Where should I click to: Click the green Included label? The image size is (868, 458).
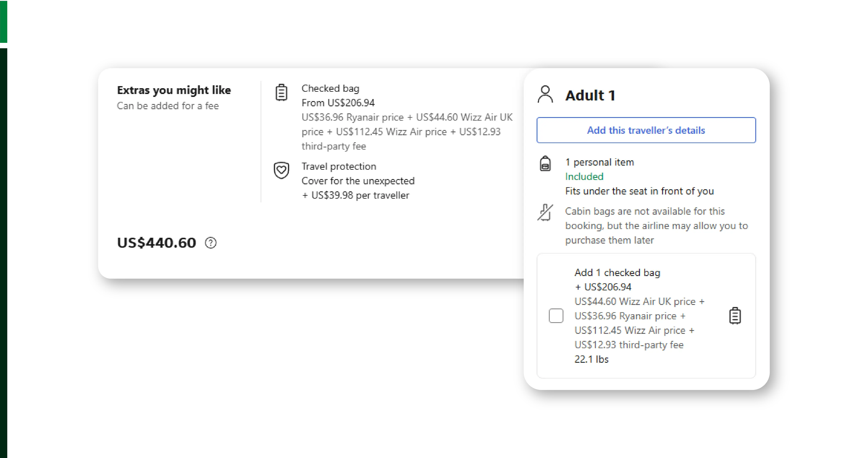pyautogui.click(x=584, y=177)
